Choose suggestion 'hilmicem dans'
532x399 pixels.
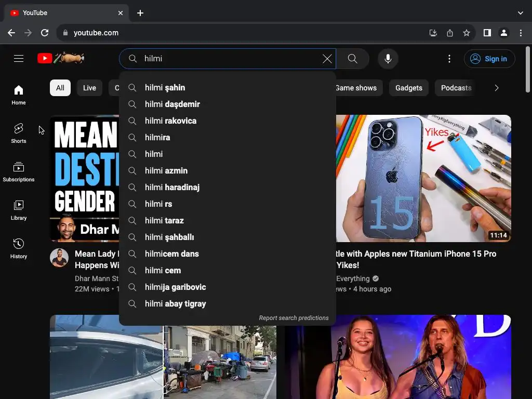coord(228,254)
